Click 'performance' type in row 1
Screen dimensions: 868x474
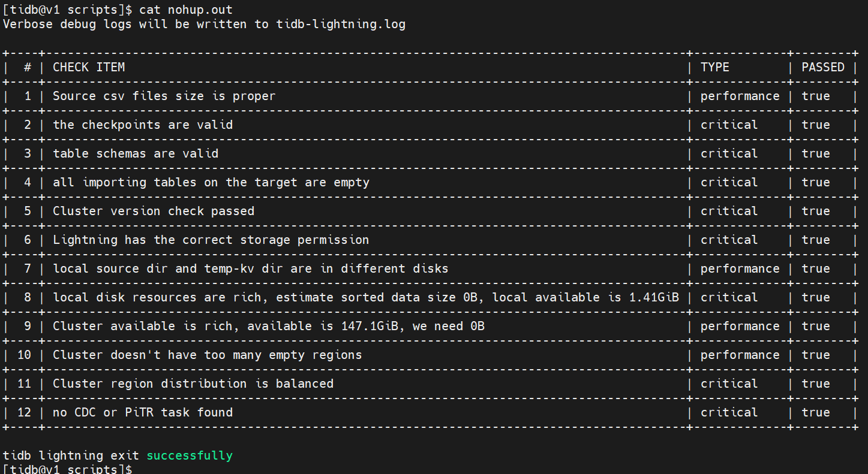[x=740, y=96]
